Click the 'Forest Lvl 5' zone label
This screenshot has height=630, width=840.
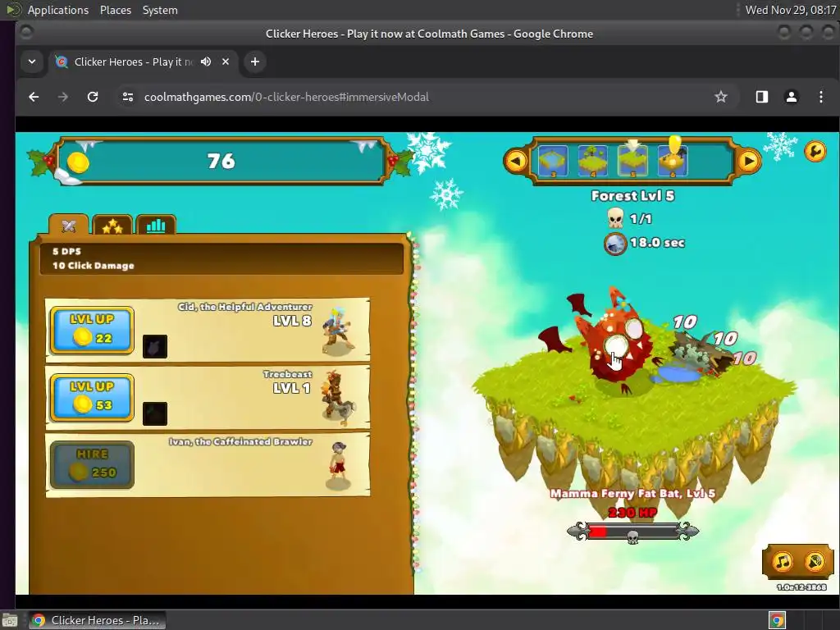(632, 195)
